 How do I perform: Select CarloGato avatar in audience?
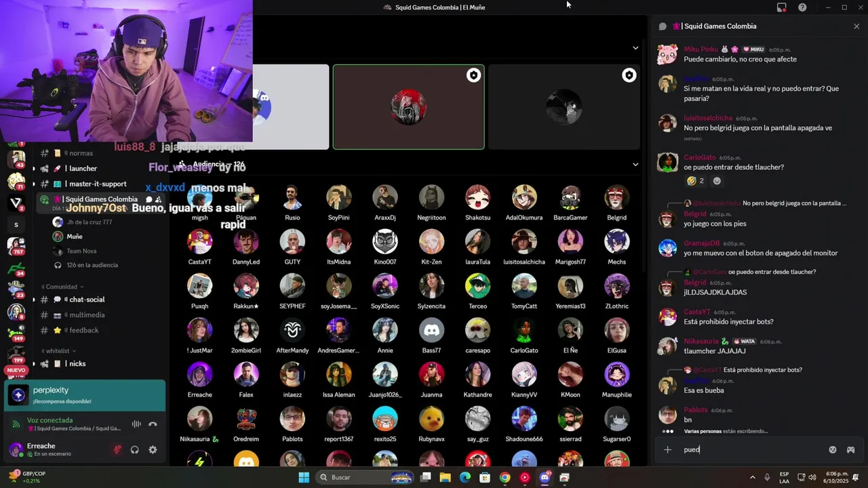[524, 331]
